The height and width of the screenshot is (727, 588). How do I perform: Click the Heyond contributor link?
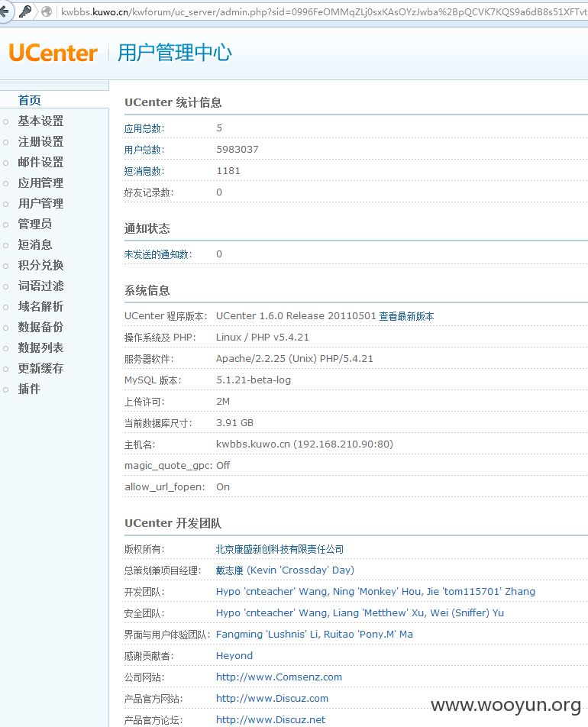234,655
